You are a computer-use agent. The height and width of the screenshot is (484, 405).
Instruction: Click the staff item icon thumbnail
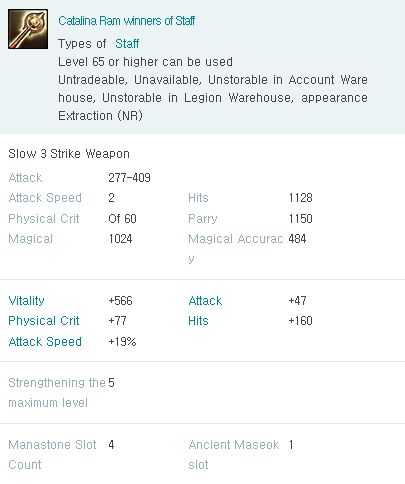click(28, 29)
